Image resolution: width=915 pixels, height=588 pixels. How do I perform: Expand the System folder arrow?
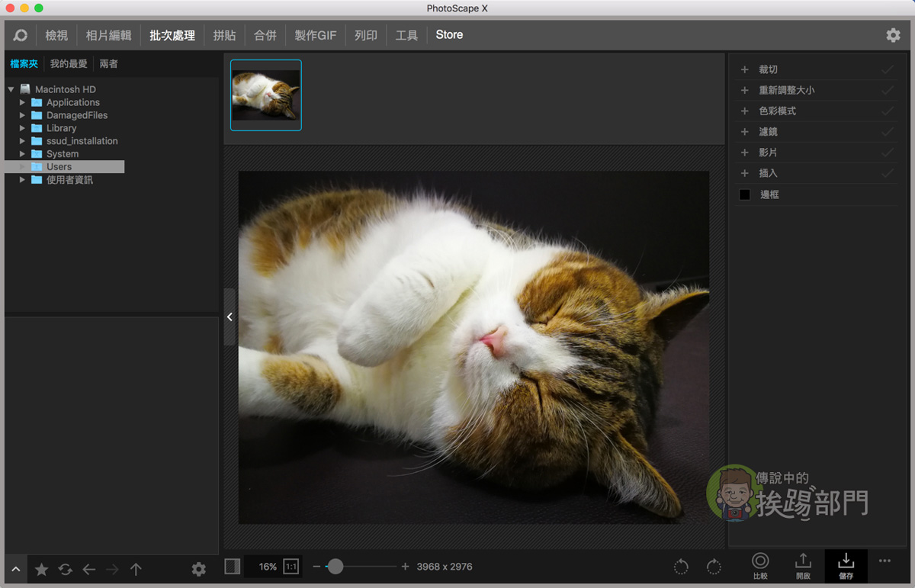pos(22,154)
